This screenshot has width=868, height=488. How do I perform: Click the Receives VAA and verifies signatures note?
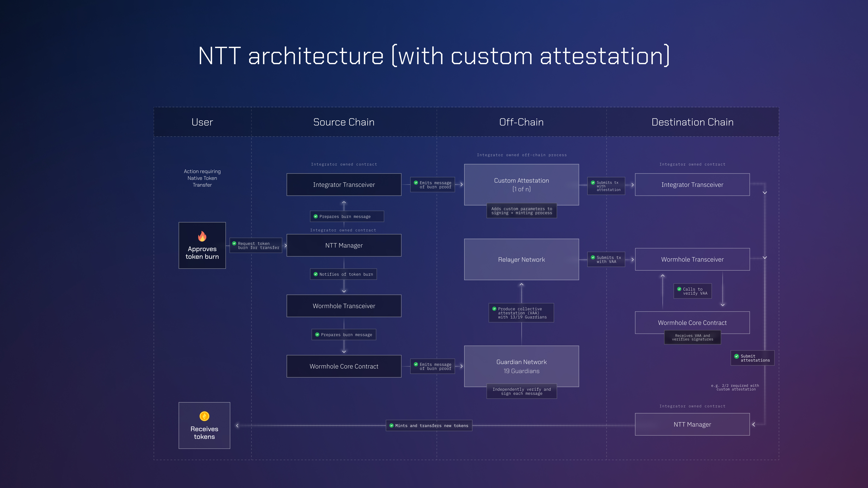click(x=692, y=337)
